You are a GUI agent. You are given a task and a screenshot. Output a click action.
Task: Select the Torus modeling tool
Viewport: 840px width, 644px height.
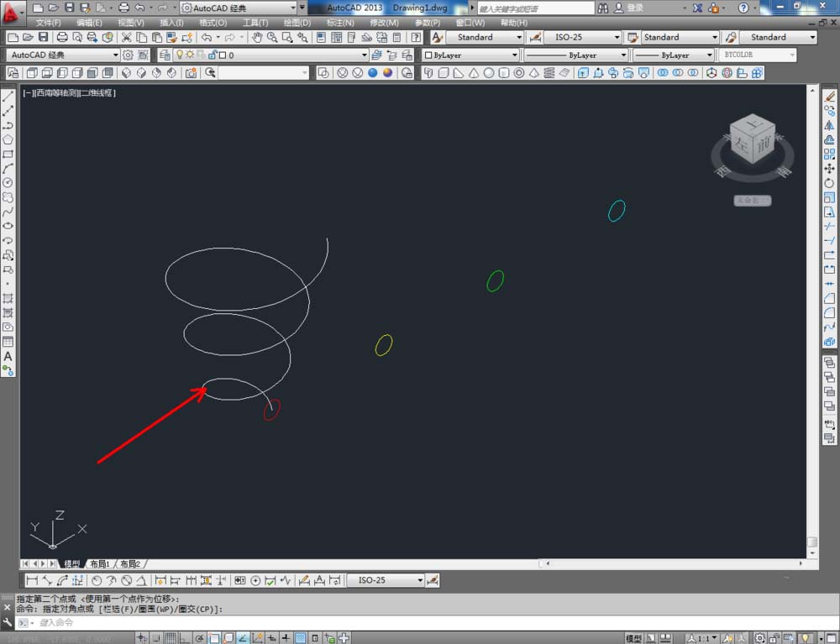coord(518,73)
